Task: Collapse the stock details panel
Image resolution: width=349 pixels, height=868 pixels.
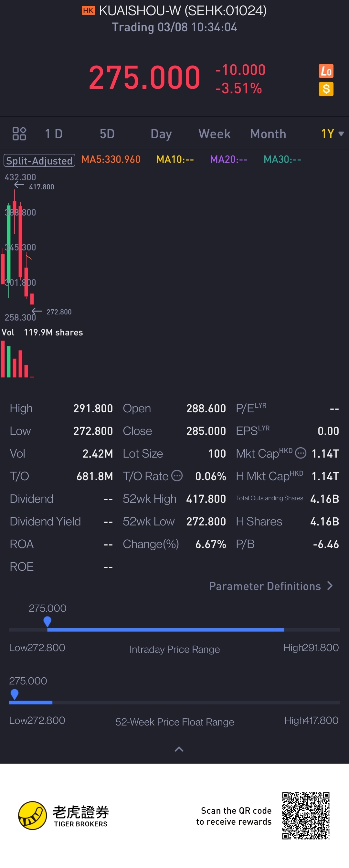Action: pos(179,749)
